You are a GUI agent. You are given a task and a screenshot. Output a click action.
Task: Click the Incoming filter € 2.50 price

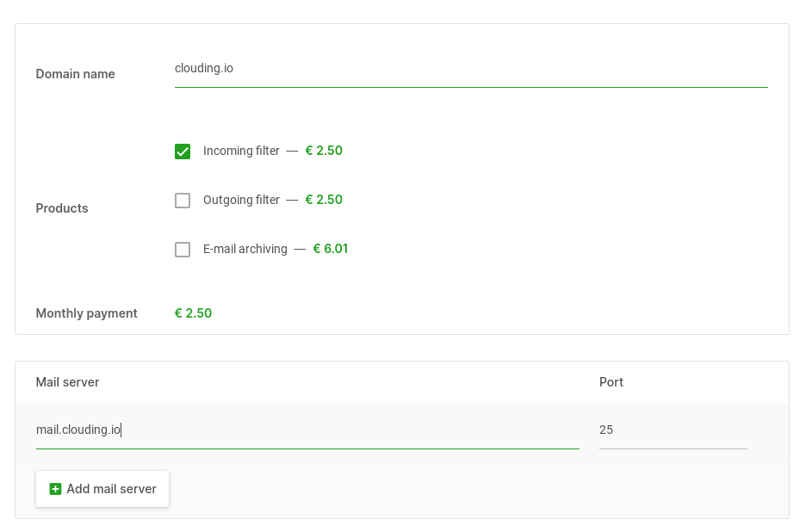pyautogui.click(x=324, y=151)
